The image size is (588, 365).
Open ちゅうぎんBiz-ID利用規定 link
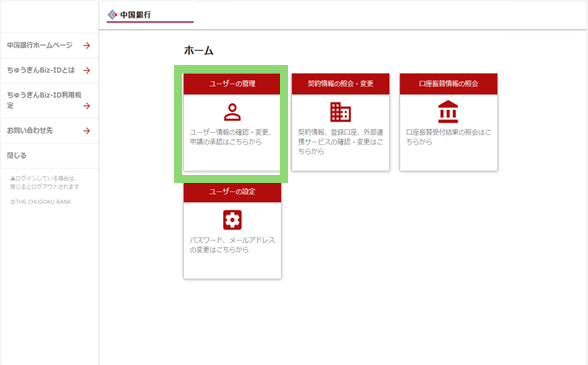coord(44,100)
